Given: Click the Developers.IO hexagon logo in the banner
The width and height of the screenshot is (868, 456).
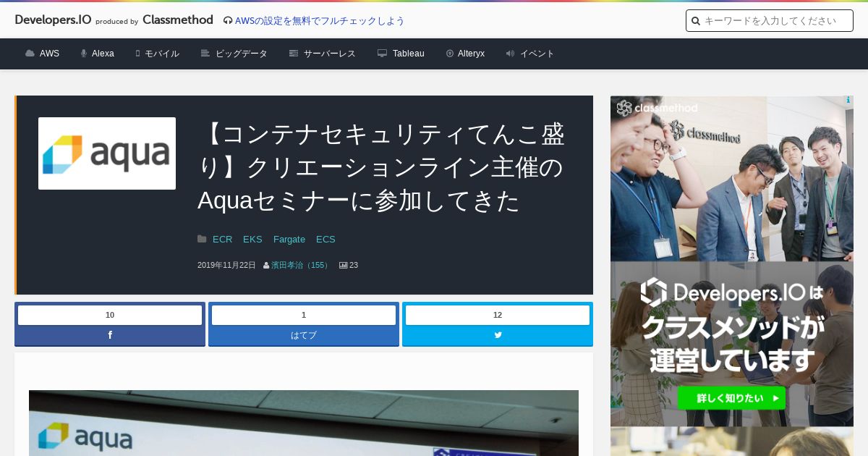Looking at the screenshot, I should (653, 292).
